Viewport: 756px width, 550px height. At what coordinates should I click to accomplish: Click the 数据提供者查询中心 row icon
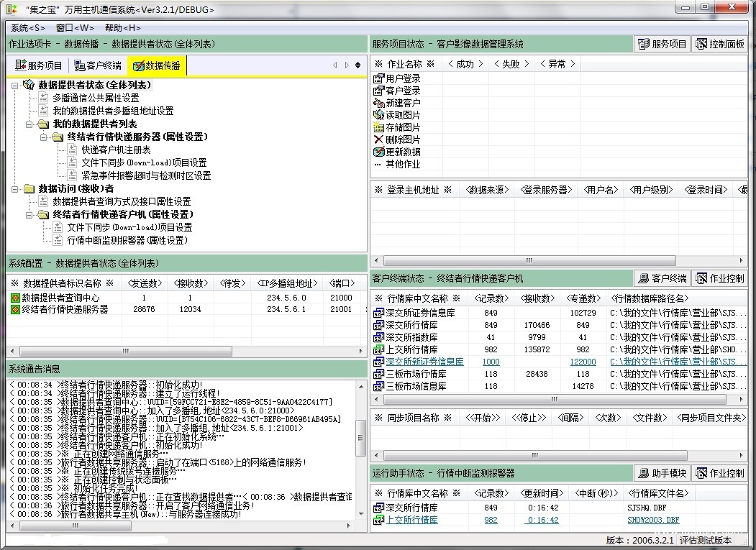click(x=14, y=298)
